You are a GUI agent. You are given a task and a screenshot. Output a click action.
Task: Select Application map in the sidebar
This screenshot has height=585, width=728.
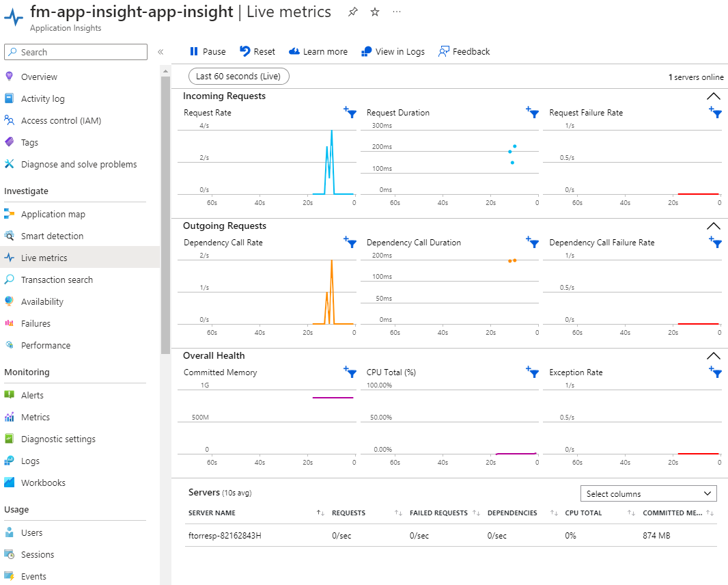[55, 214]
